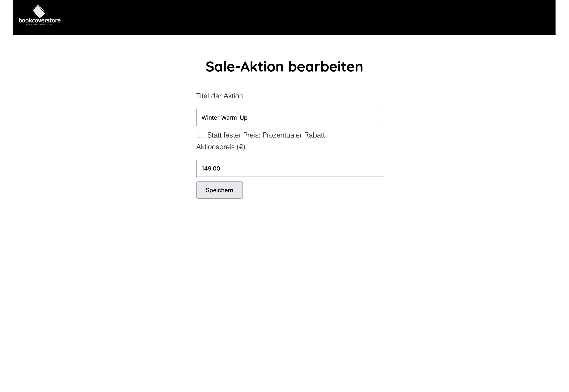
Task: Click the word 'Sale-Aktion' in the heading
Action: click(x=244, y=67)
